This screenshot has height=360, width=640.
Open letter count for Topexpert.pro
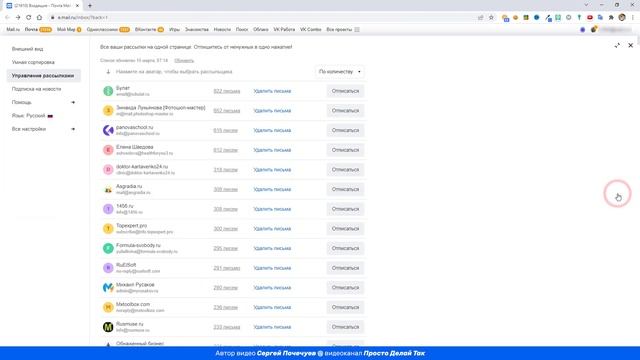(225, 229)
